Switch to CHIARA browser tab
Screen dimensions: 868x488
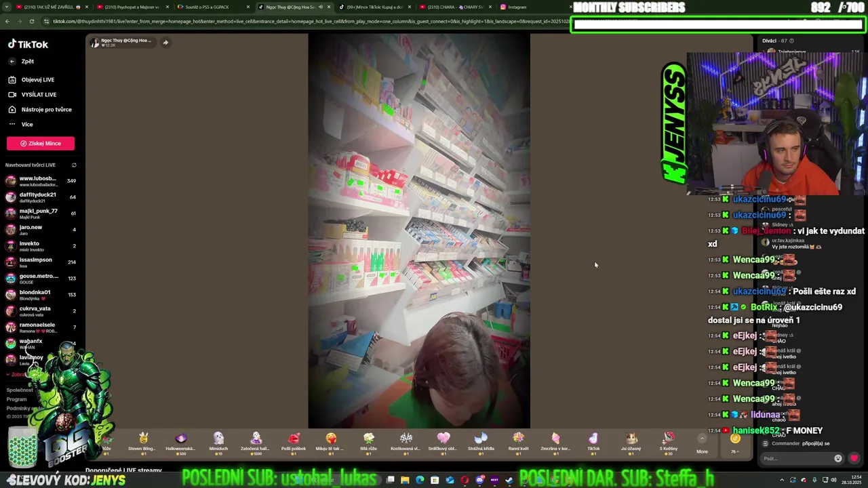[454, 7]
